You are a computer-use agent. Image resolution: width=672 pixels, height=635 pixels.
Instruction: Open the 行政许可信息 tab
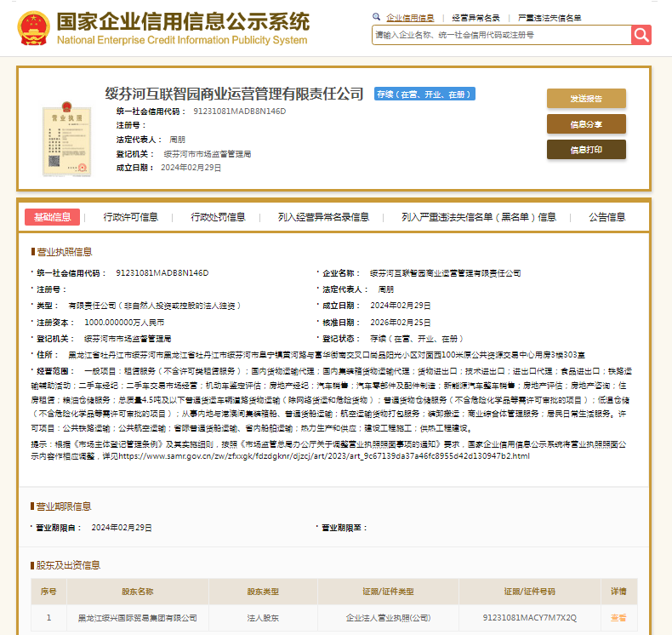pos(131,217)
